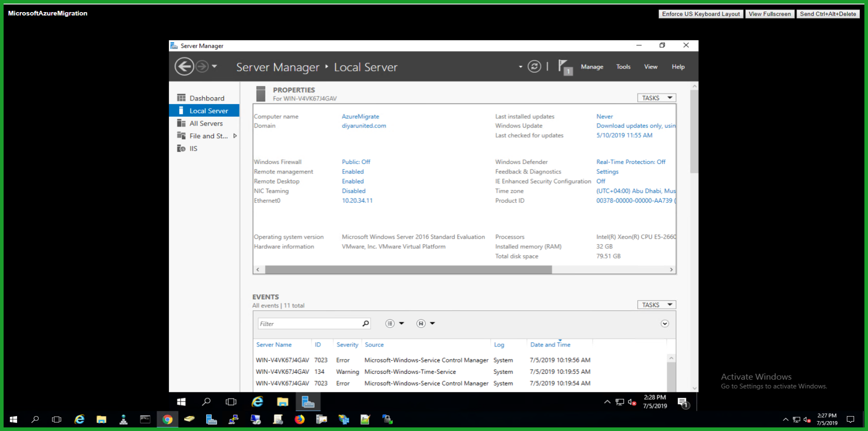Click NIC Teaming Disabled link
868x431 pixels.
(x=353, y=191)
